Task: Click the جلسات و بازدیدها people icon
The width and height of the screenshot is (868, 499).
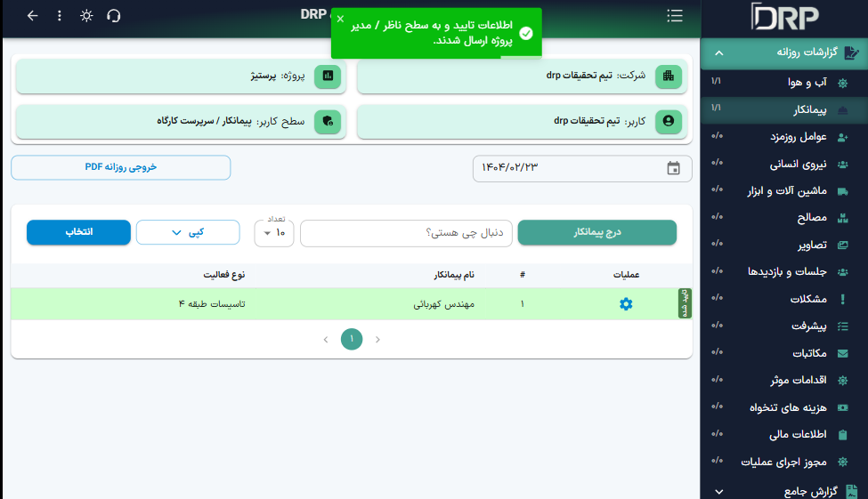Action: click(x=842, y=272)
